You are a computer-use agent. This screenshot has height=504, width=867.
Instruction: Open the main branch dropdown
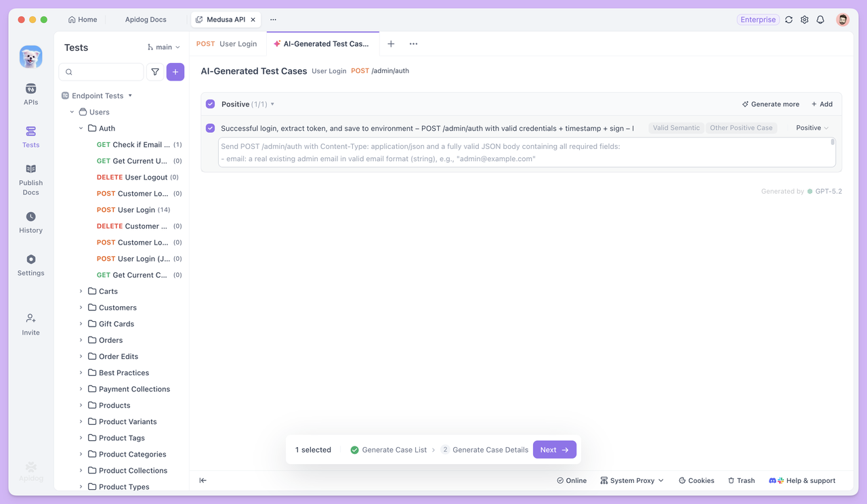(x=164, y=47)
